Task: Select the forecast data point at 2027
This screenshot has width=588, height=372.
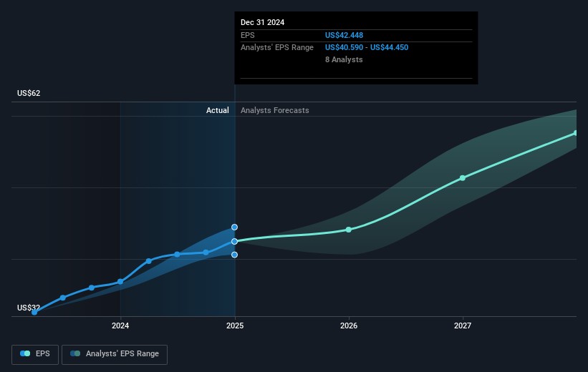Action: 463,177
